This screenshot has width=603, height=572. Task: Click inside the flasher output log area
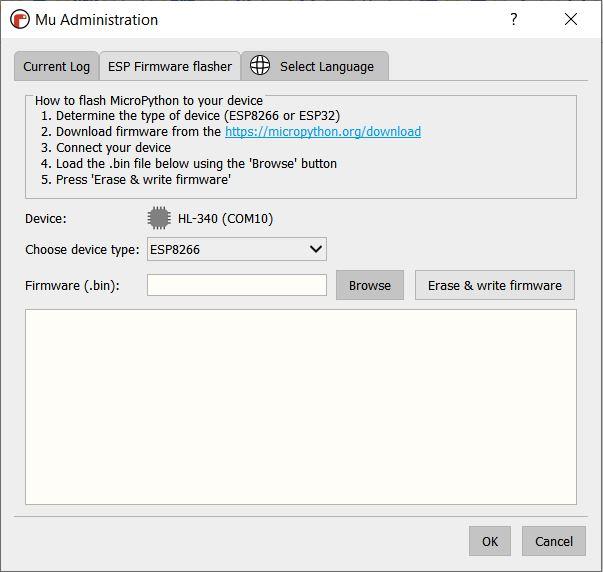pyautogui.click(x=300, y=406)
